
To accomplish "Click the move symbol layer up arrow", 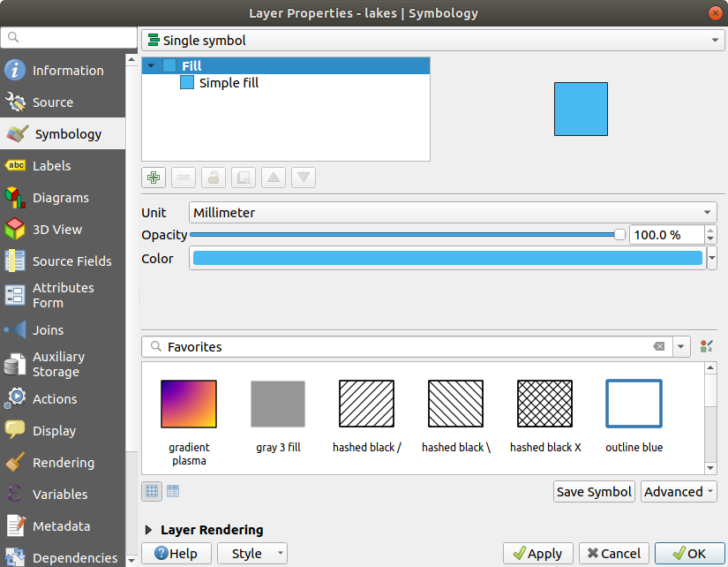I will click(274, 178).
